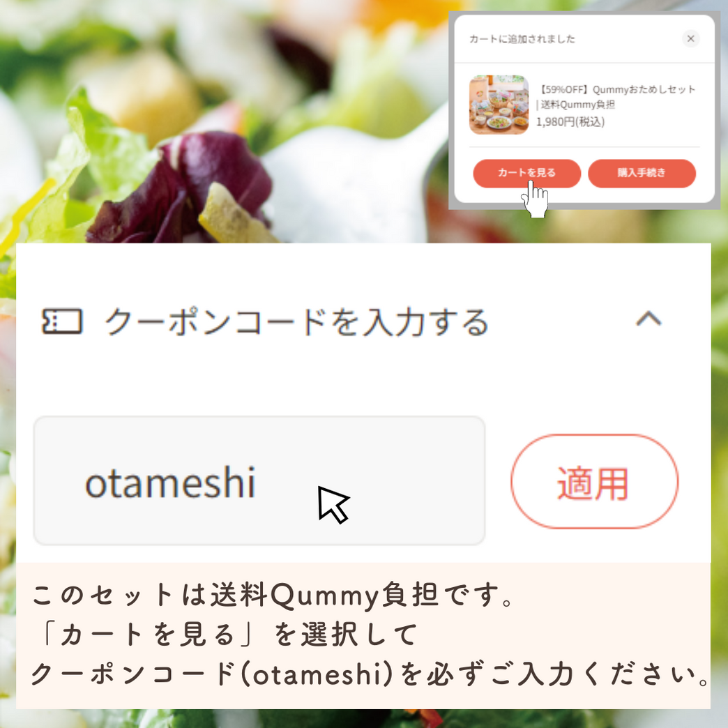
Task: Click the arrow cursor icon in coupon field
Action: 333,505
